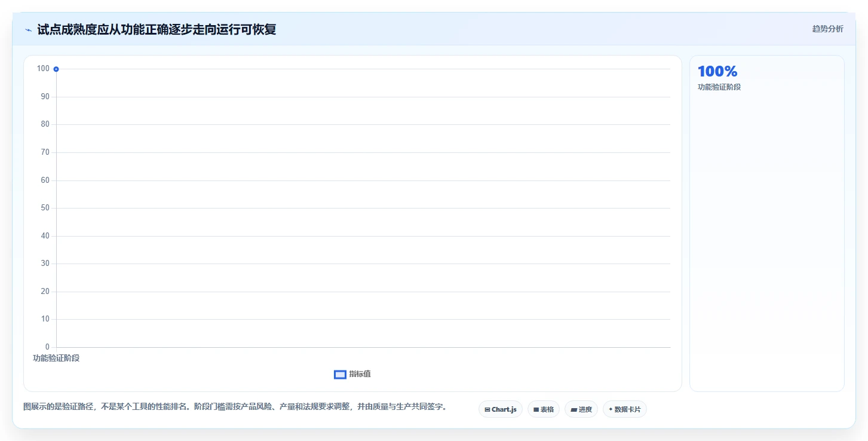This screenshot has height=441, width=868.
Task: Click the 进度 tag icon
Action: [573, 409]
